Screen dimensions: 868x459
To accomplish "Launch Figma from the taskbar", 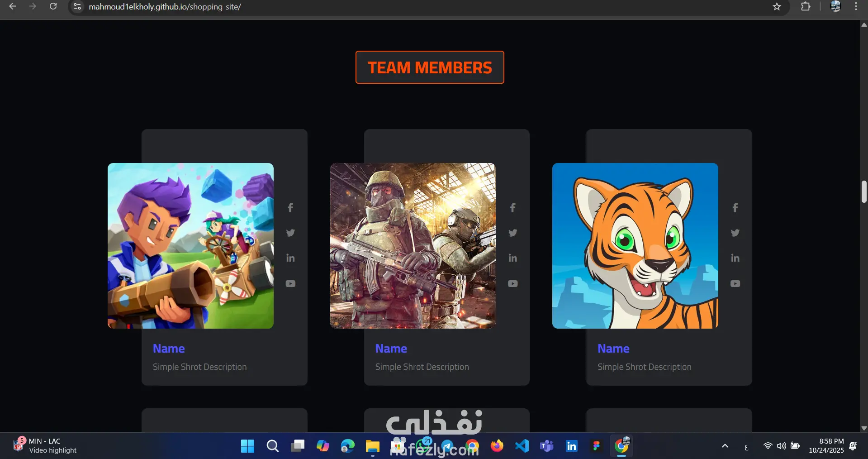I will coord(597,446).
